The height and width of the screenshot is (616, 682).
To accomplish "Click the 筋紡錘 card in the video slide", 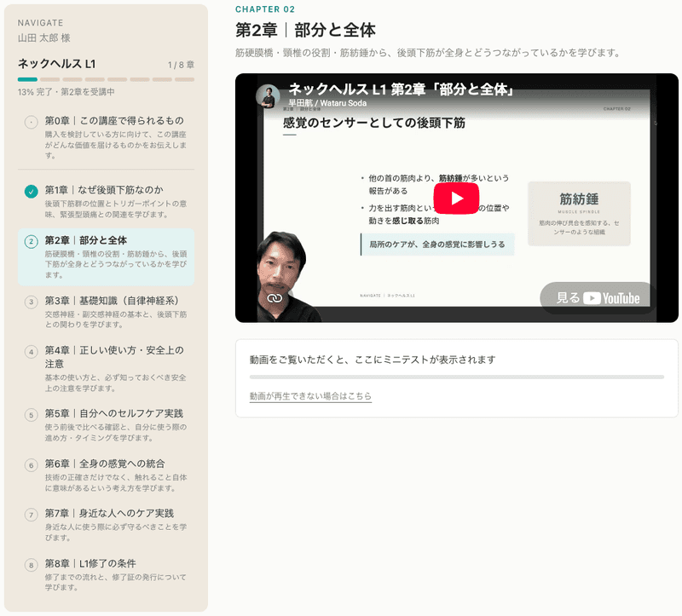I will [579, 214].
